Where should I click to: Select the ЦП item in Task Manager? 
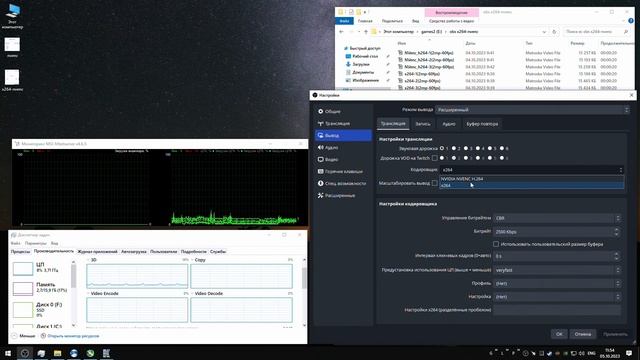coord(41,268)
